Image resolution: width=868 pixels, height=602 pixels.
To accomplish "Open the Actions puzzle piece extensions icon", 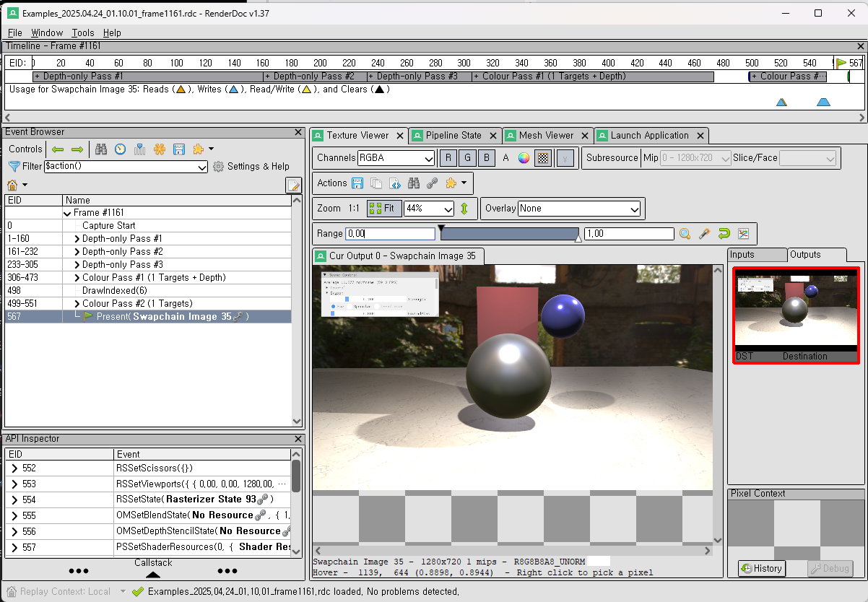I will coord(451,183).
